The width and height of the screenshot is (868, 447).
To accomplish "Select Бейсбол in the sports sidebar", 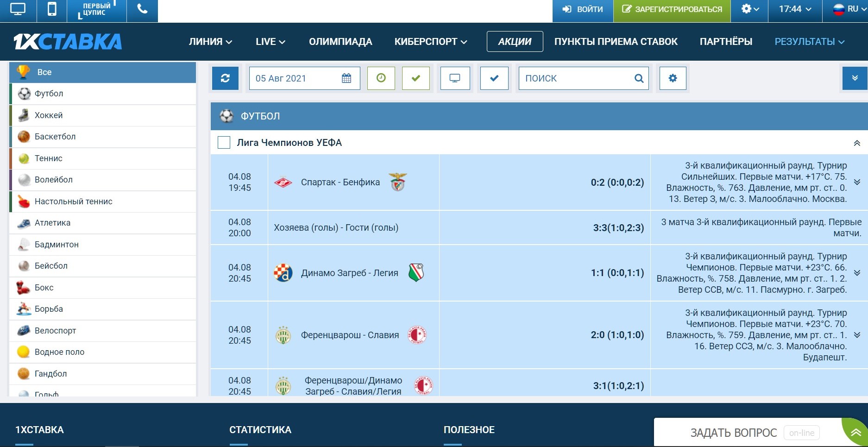I will 103,266.
